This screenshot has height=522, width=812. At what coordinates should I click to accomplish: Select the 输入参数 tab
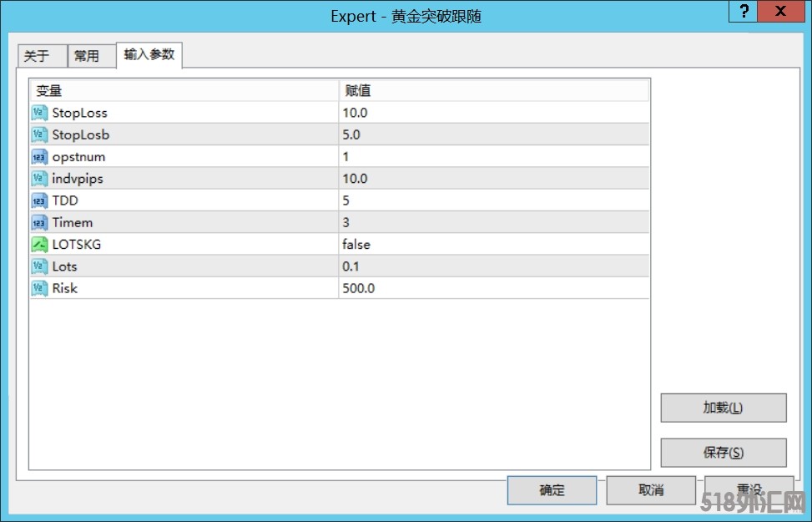tap(149, 54)
